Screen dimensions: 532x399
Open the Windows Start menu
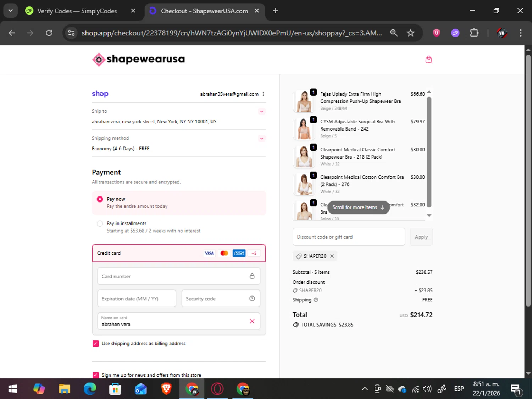coord(13,389)
